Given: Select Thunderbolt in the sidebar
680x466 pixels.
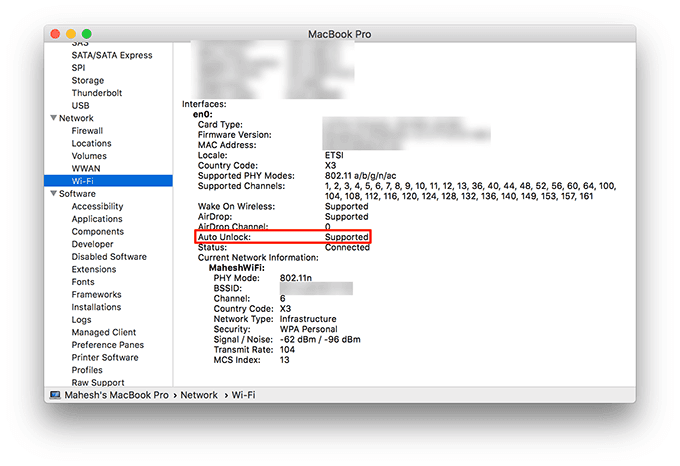Looking at the screenshot, I should (x=97, y=93).
